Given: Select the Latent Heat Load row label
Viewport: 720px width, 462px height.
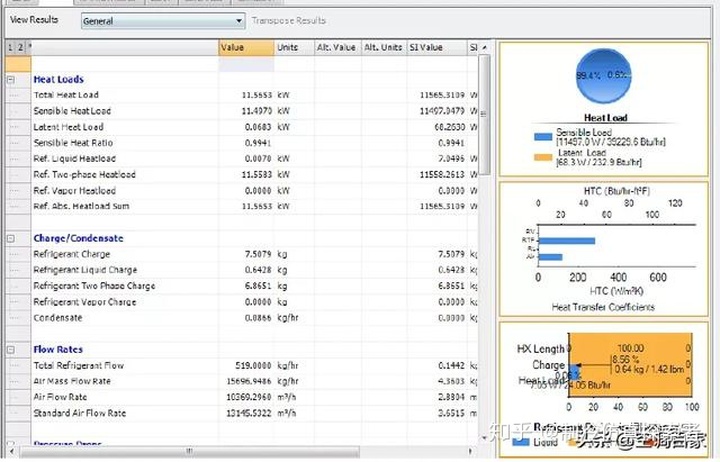Looking at the screenshot, I should pos(68,127).
